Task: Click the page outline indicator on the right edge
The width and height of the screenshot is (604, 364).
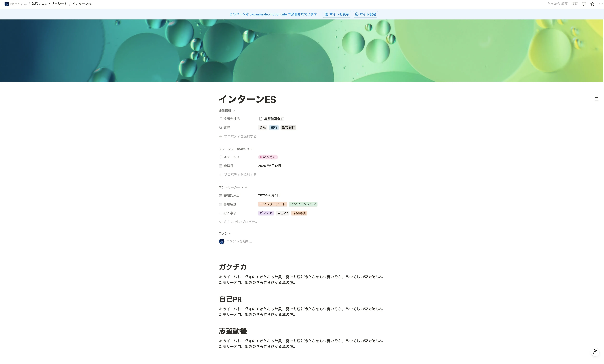Action: tap(597, 99)
